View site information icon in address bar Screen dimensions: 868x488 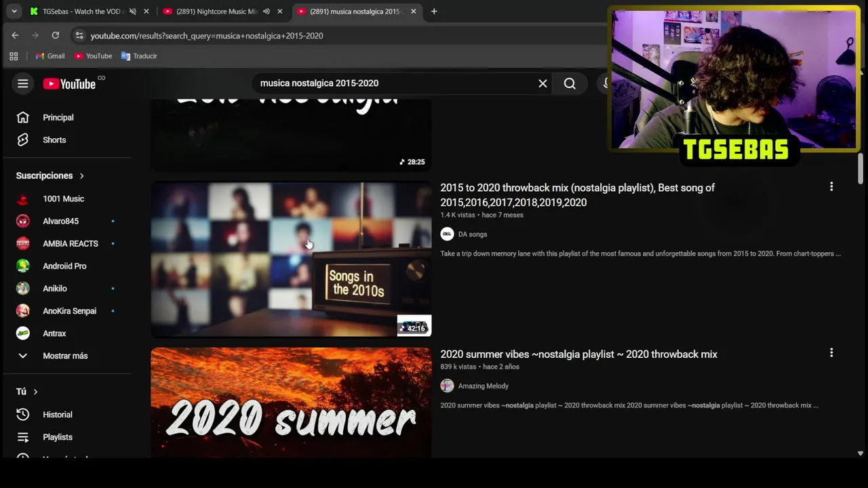tap(79, 35)
